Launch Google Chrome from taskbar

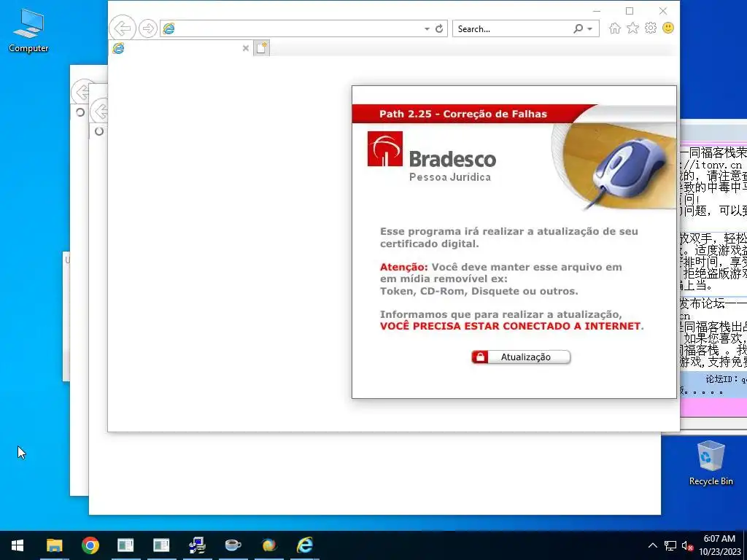(90, 545)
